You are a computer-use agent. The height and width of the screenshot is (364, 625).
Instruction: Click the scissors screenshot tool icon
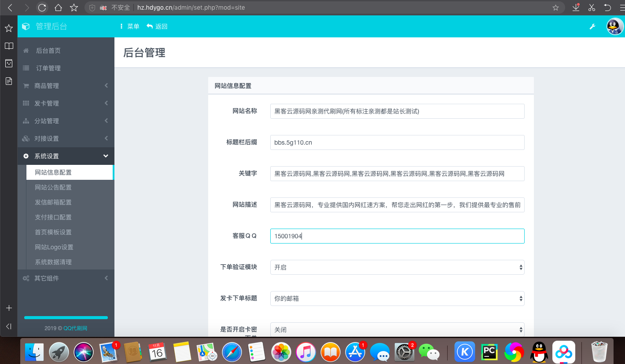click(x=592, y=7)
